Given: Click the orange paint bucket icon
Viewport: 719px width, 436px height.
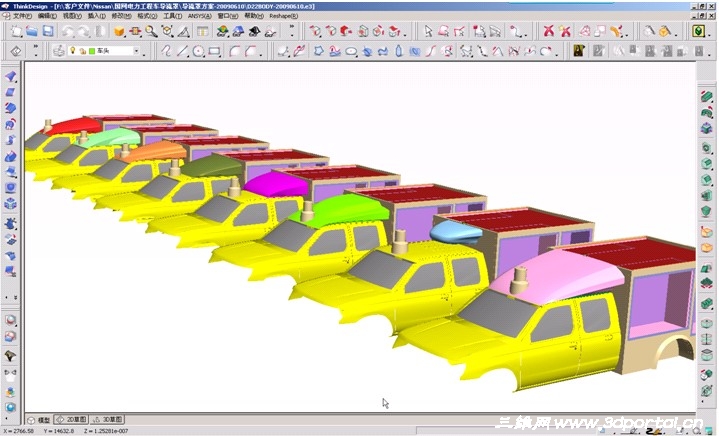Looking at the screenshot, I should [664, 31].
